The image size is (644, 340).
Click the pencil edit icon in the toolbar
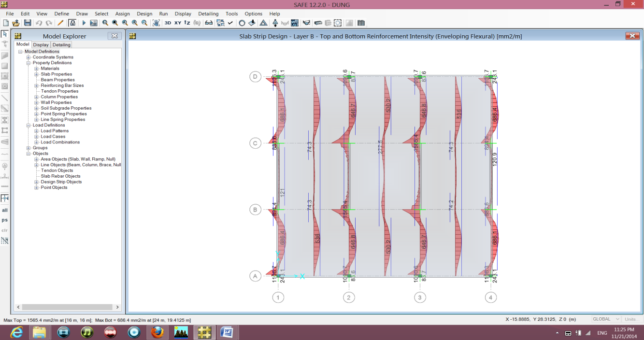(60, 23)
